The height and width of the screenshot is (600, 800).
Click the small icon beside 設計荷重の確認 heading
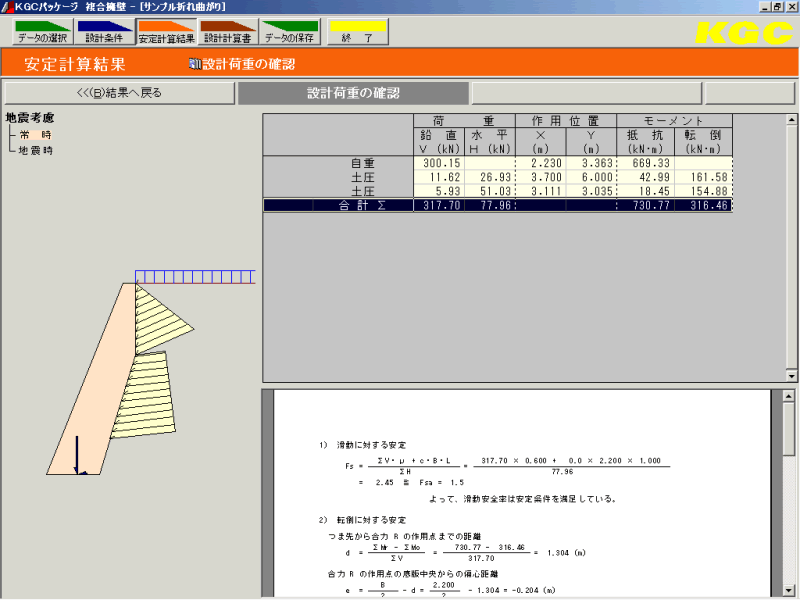coord(194,65)
